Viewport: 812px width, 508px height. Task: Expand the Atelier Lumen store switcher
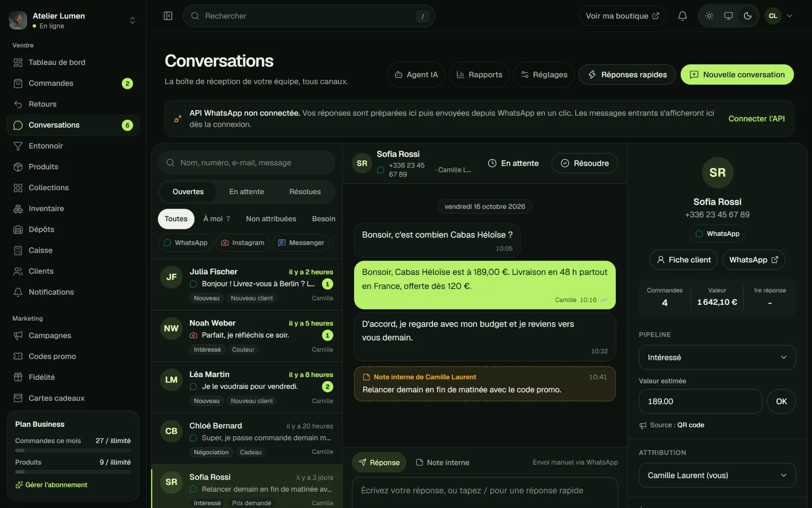[132, 20]
